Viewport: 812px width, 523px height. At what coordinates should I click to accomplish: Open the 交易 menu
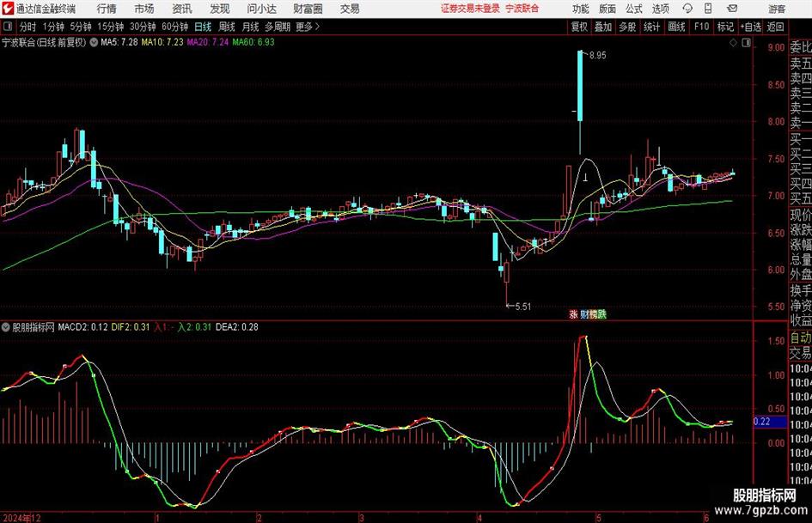coord(350,9)
